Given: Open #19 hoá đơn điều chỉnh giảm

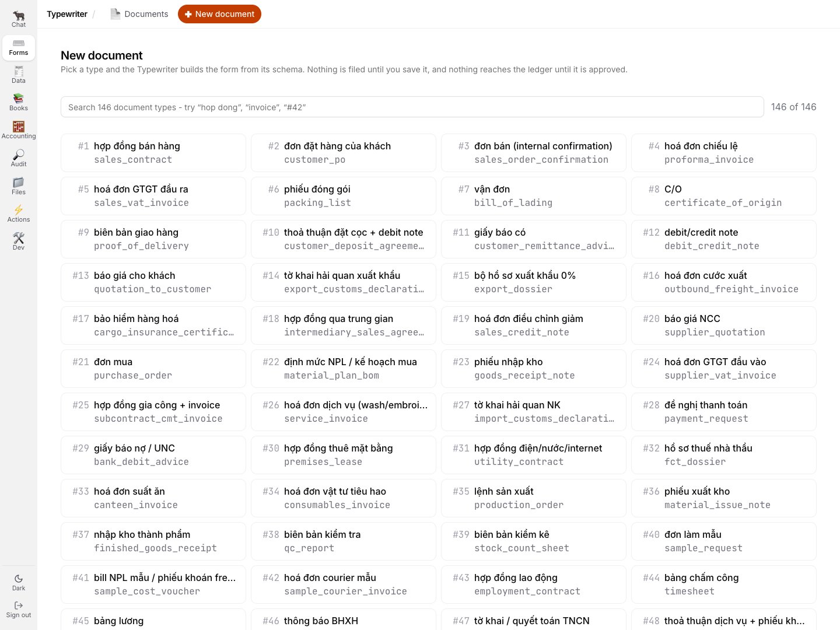Looking at the screenshot, I should coord(534,325).
